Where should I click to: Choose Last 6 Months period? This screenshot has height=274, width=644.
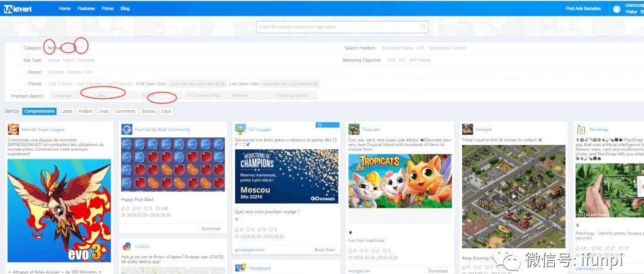119,84
